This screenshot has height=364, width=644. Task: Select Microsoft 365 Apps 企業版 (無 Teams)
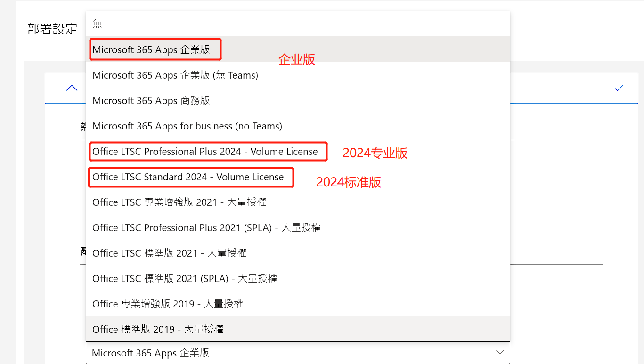pyautogui.click(x=298, y=75)
